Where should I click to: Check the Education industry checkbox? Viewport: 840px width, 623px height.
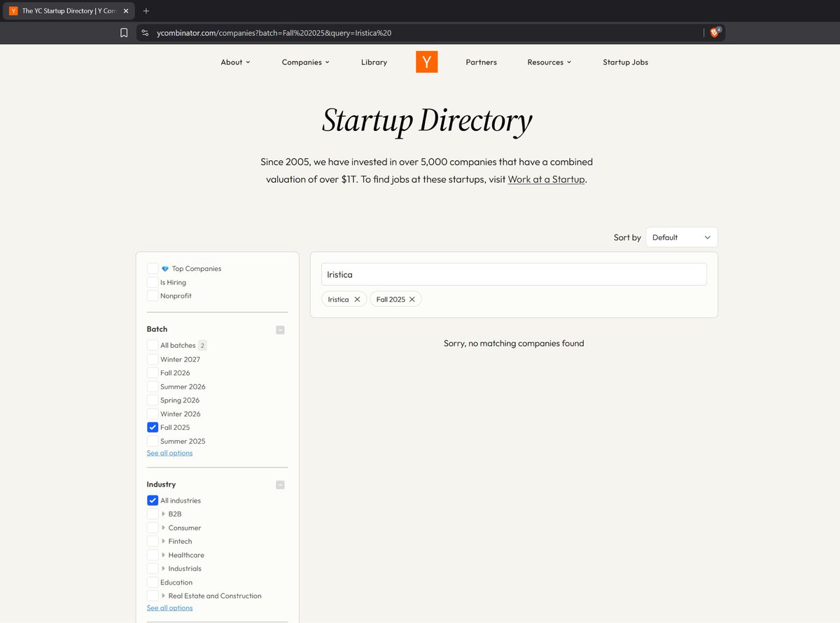153,582
